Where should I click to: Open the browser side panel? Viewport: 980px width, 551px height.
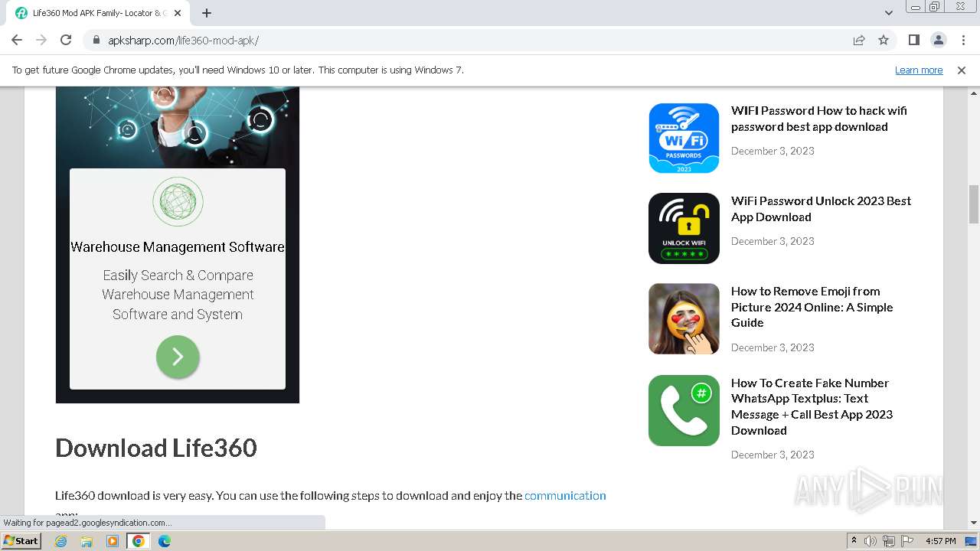click(x=913, y=40)
